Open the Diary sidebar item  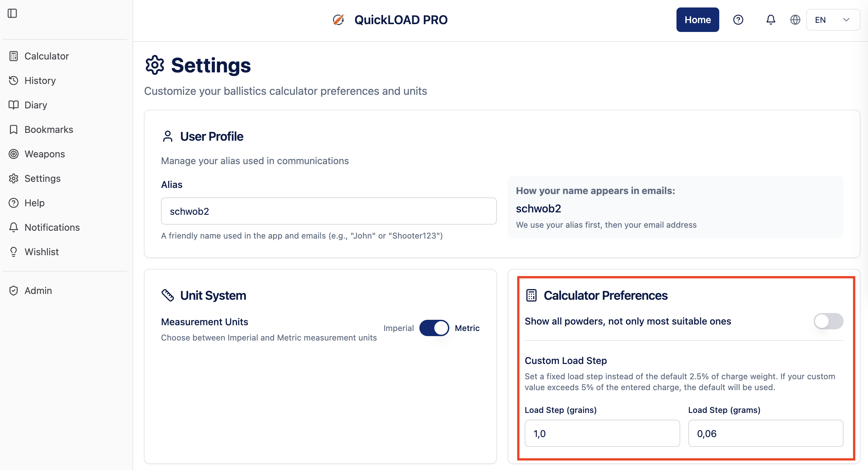(x=36, y=105)
